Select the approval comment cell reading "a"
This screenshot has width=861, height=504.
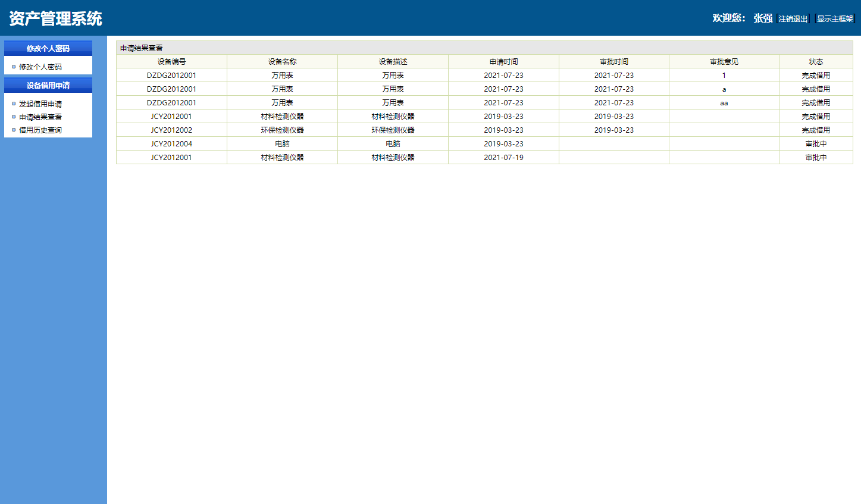(x=724, y=89)
